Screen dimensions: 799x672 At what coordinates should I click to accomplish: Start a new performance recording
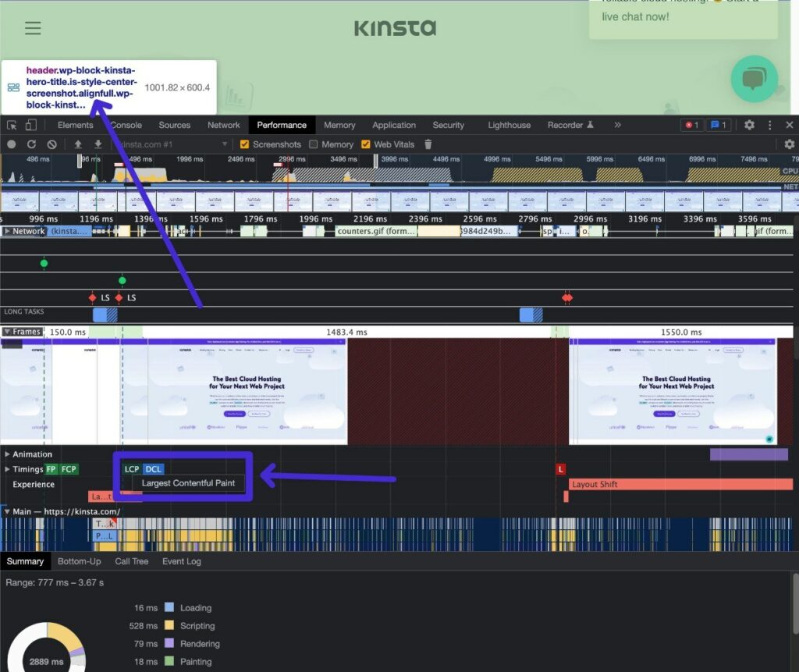[12, 144]
